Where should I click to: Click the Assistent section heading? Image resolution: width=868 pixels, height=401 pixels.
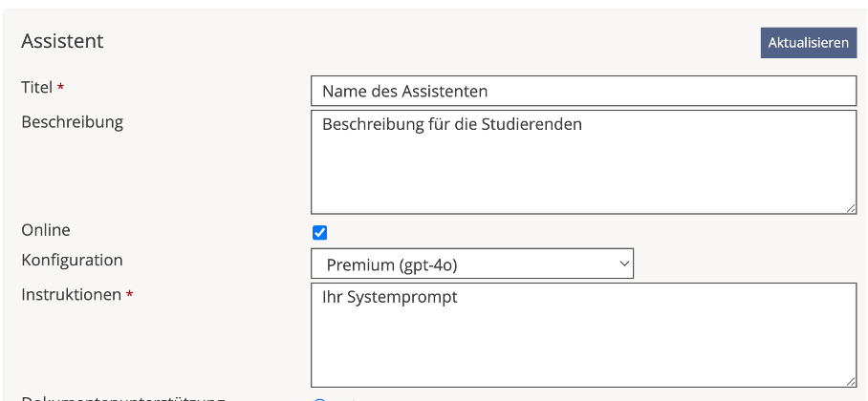62,41
